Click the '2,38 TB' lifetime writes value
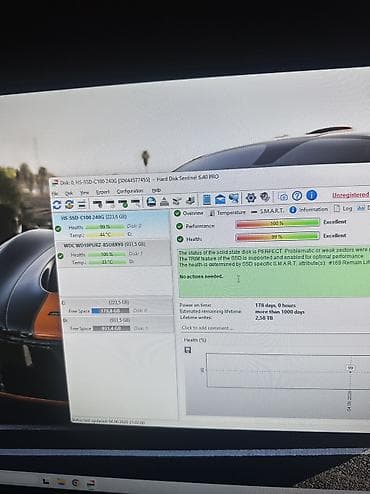The height and width of the screenshot is (494, 370). pos(264,318)
